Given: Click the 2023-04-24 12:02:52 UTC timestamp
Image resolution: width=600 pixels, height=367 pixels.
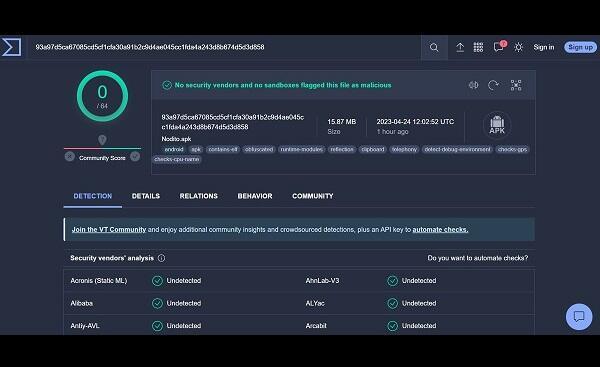Looking at the screenshot, I should pos(415,122).
